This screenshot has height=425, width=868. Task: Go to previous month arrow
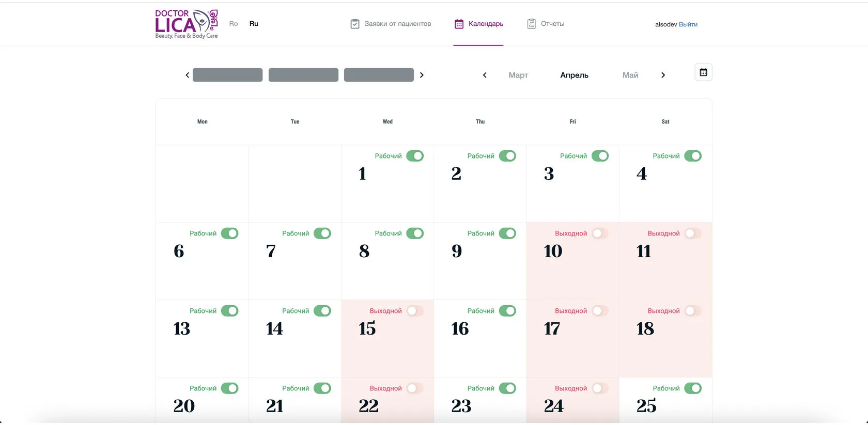[x=485, y=75]
